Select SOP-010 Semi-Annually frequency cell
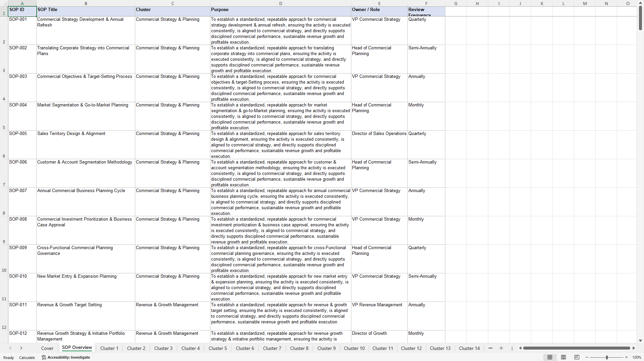This screenshot has height=361, width=644. click(x=426, y=287)
